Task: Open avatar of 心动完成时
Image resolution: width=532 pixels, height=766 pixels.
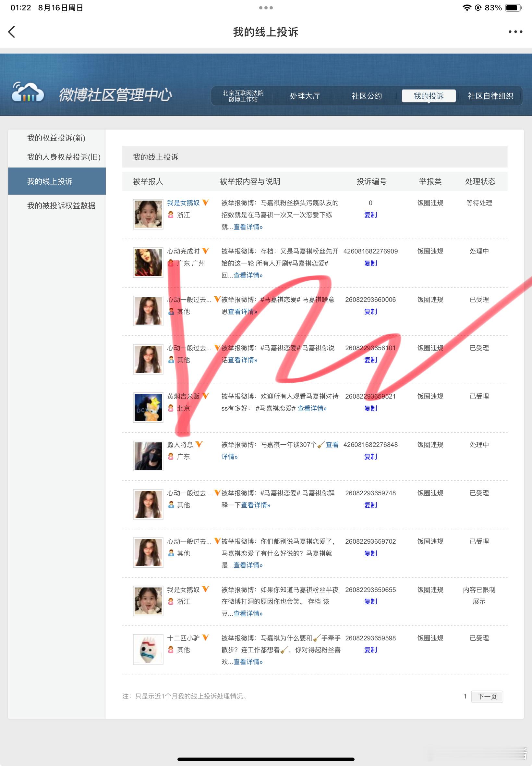Action: pyautogui.click(x=148, y=263)
